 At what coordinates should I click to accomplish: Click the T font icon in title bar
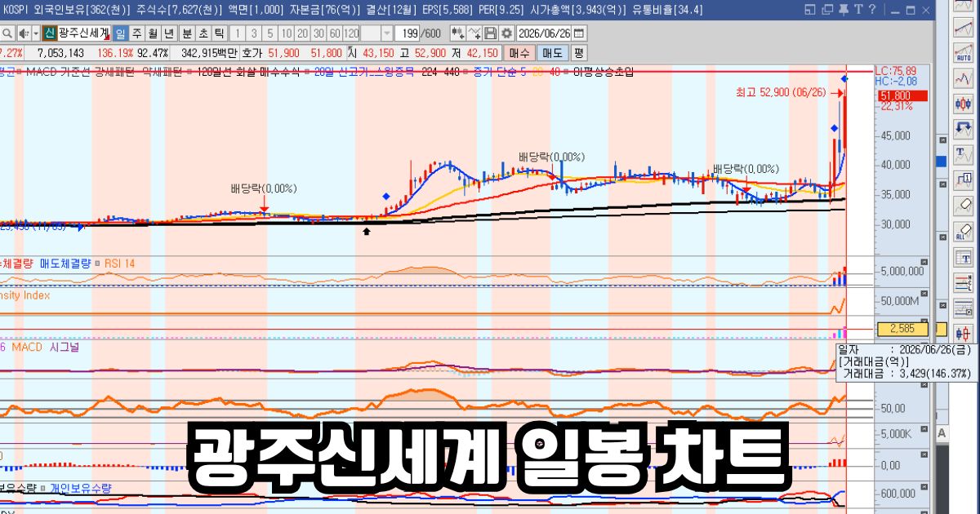tap(858, 9)
